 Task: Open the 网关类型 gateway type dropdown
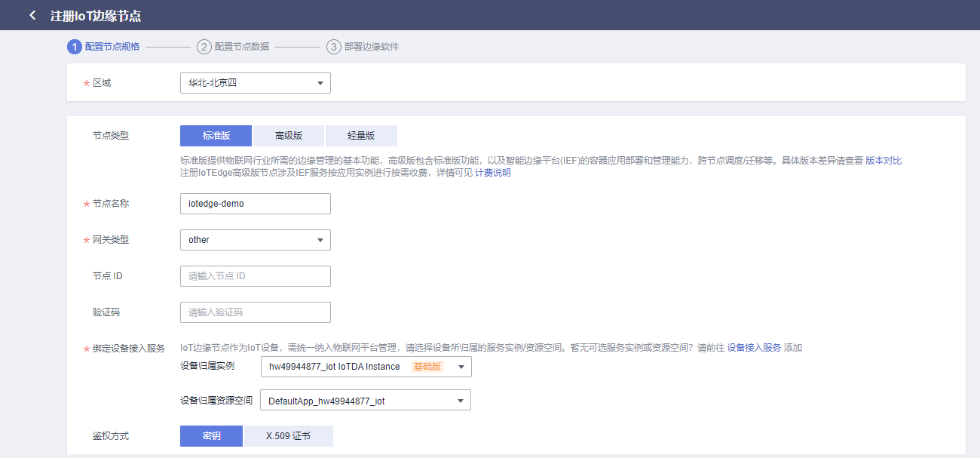pyautogui.click(x=255, y=239)
